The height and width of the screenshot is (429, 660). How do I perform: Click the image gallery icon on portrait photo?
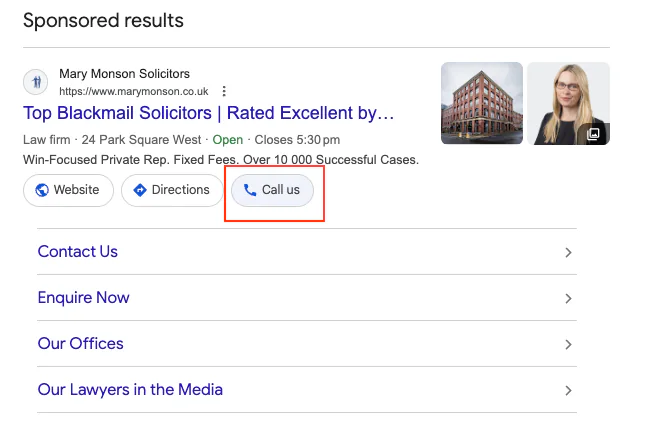pyautogui.click(x=593, y=134)
